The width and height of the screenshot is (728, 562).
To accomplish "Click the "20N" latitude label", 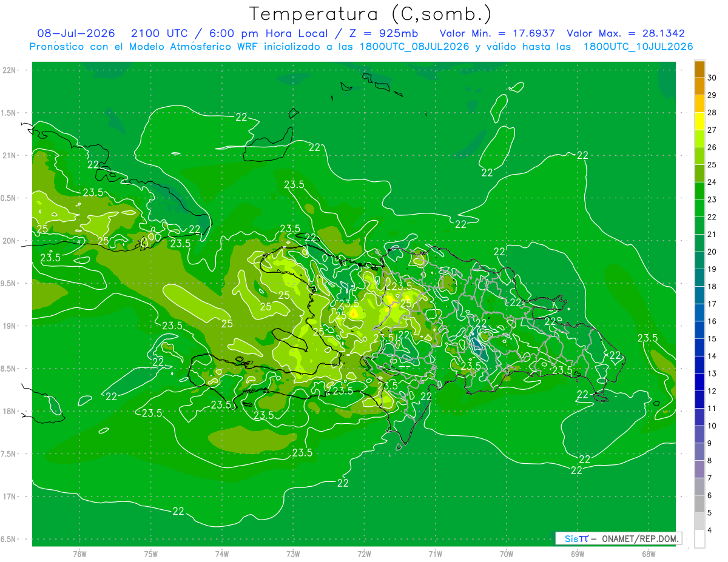I will coord(10,241).
